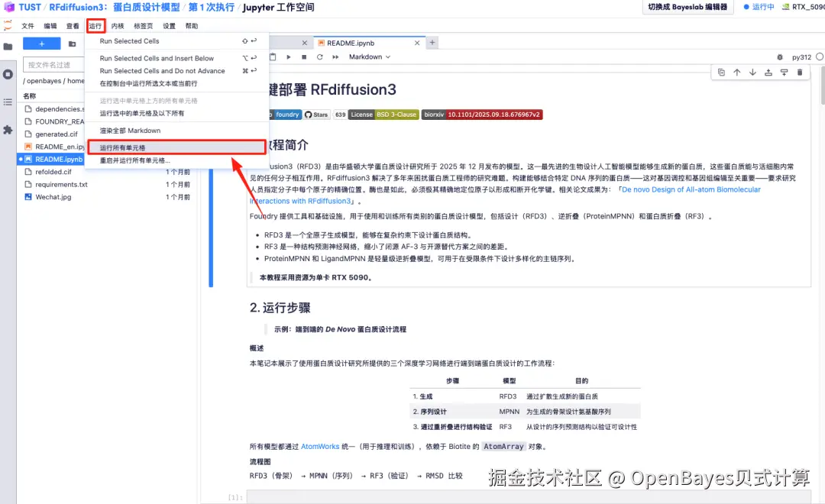Click the biorxiv DOI badge

coord(482,115)
